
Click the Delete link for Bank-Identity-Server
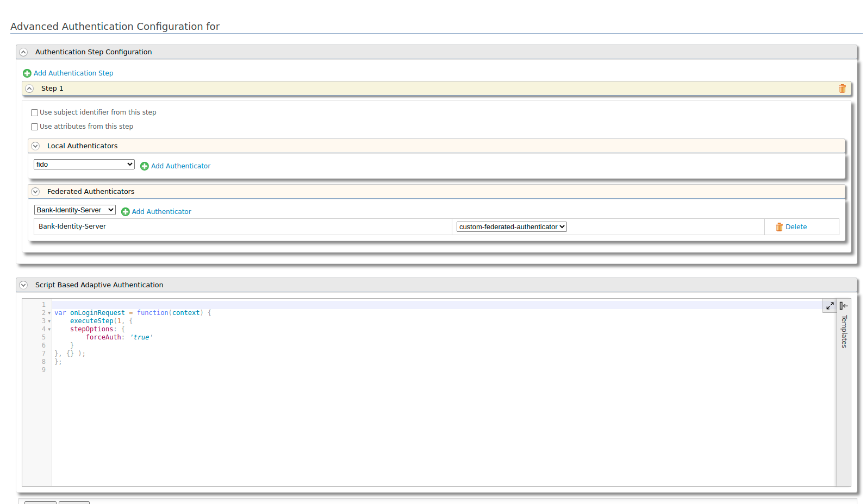pyautogui.click(x=796, y=227)
